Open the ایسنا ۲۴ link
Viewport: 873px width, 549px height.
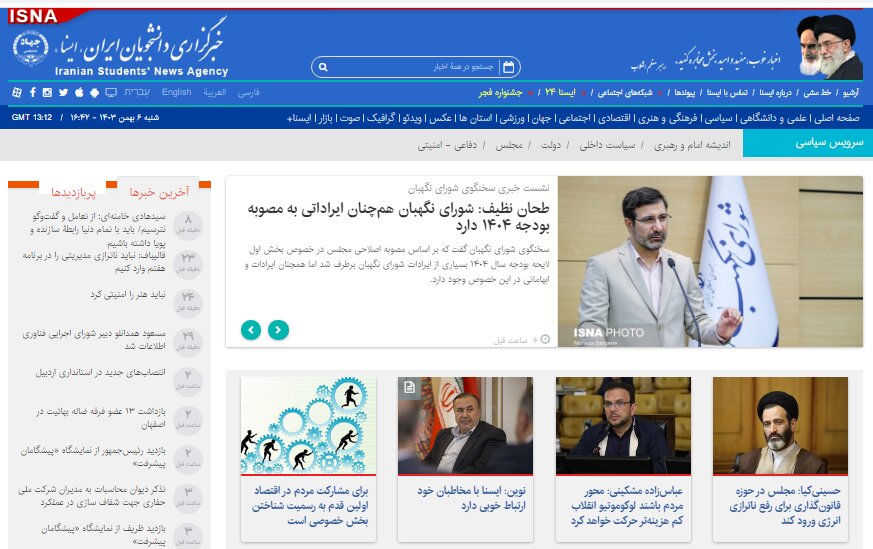pyautogui.click(x=560, y=92)
